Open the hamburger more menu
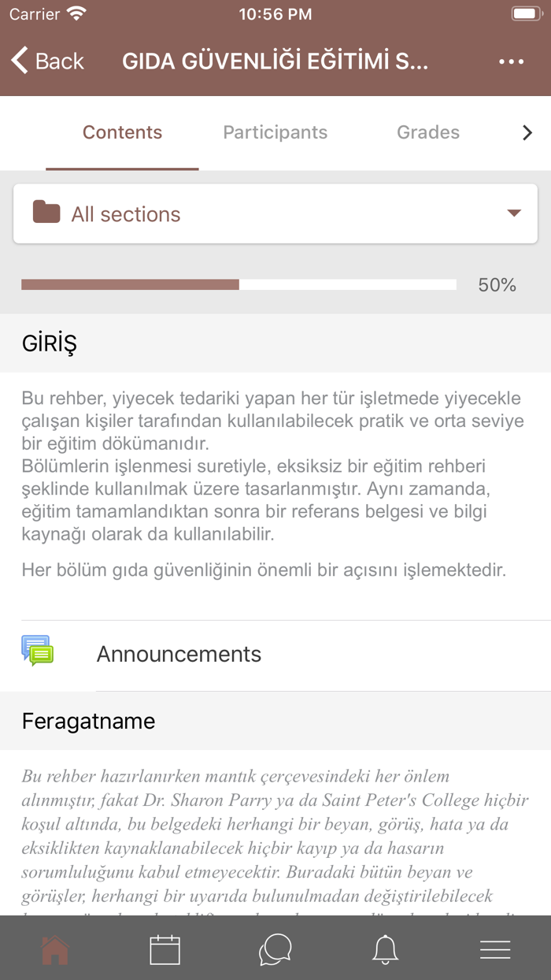Viewport: 551px width, 980px height. (495, 950)
